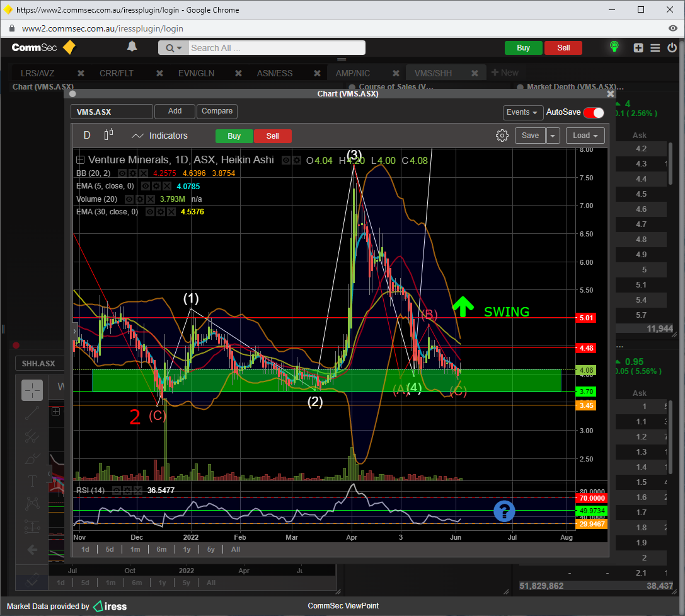Toggle visibility of RSI (14)
The image size is (685, 616).
(117, 491)
